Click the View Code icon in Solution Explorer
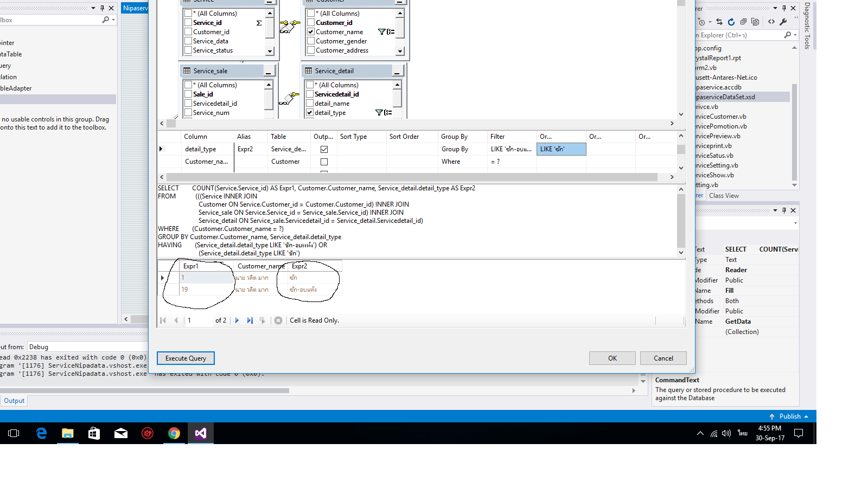868x488 pixels. click(x=771, y=22)
